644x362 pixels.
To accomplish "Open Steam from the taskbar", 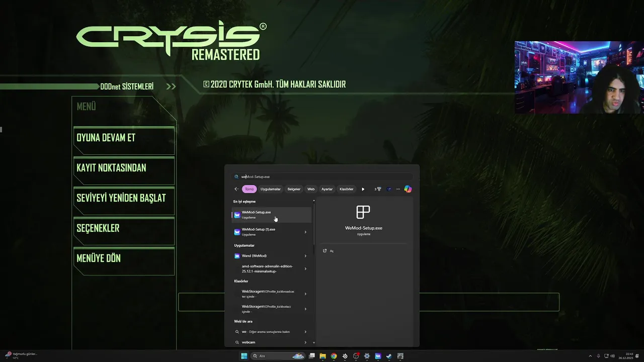I will [389, 356].
